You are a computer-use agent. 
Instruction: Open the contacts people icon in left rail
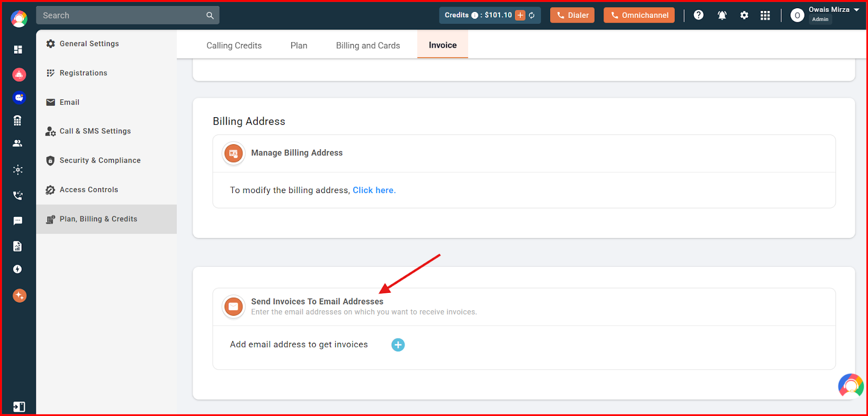tap(17, 144)
